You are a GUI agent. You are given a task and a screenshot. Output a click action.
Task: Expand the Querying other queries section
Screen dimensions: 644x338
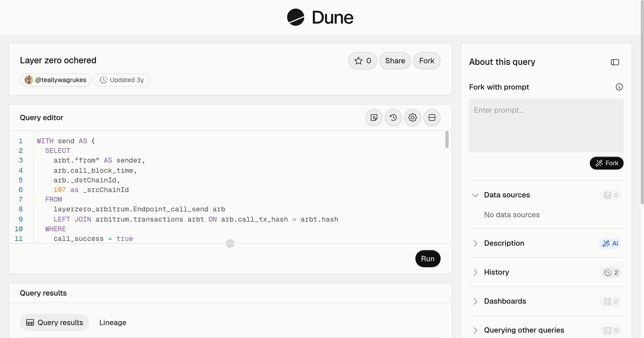[475, 330]
